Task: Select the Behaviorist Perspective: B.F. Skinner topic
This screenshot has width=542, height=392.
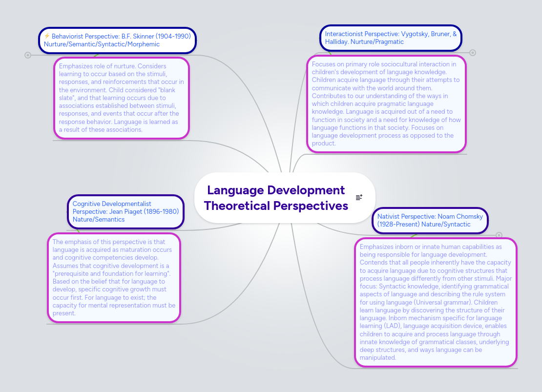Action: point(117,40)
